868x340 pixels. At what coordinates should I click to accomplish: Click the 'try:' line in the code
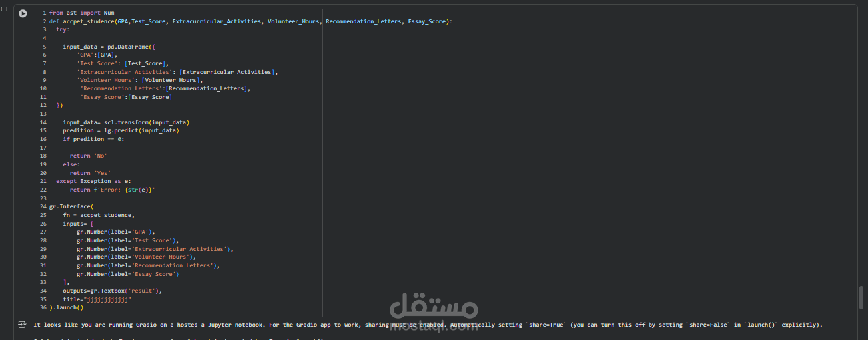(62, 30)
